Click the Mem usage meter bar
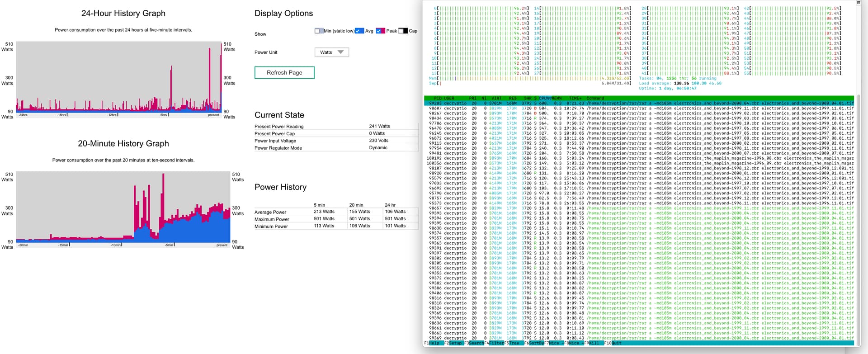Viewport: 868px width, 354px height. (530, 78)
